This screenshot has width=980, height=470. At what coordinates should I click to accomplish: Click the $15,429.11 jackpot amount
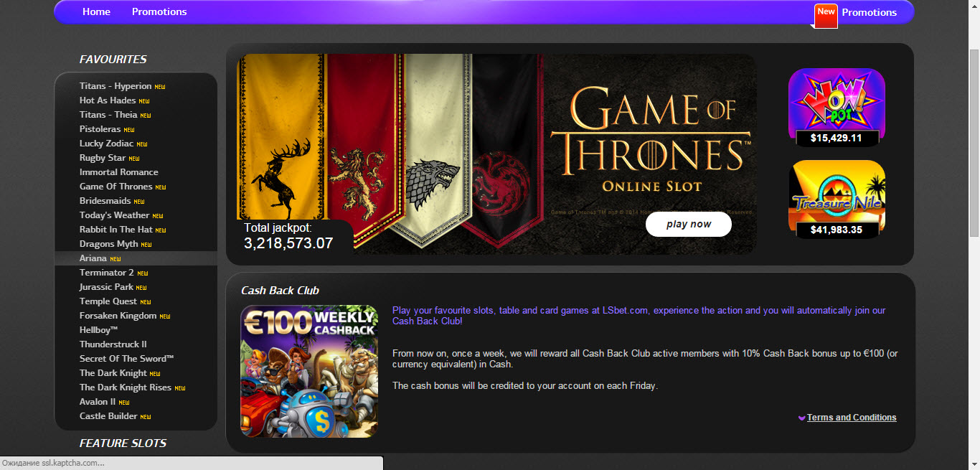pos(836,138)
